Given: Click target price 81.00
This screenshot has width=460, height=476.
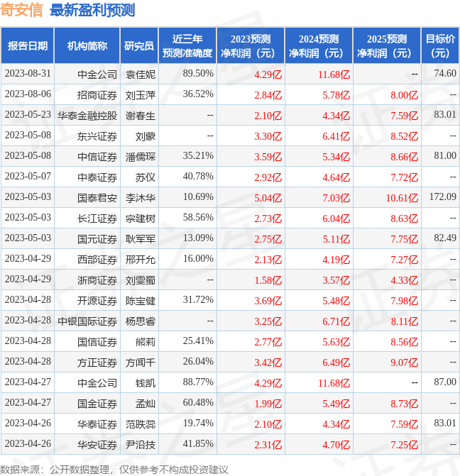Looking at the screenshot, I should (x=445, y=156).
